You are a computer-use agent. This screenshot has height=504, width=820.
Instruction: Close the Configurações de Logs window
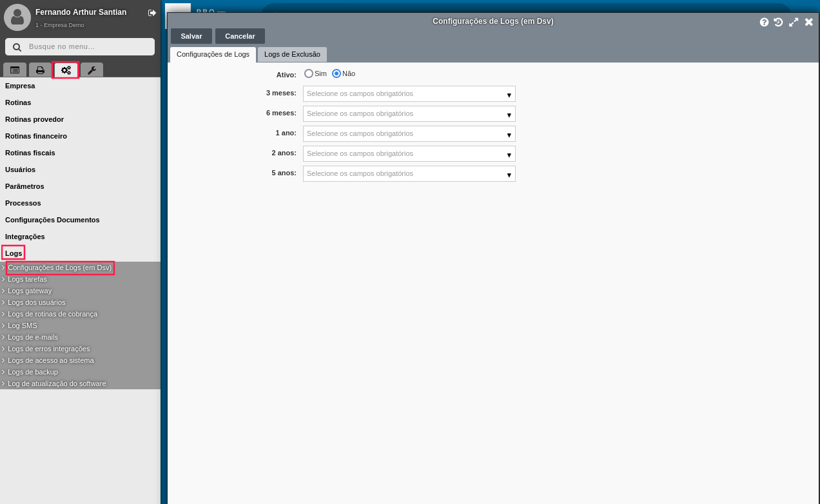808,22
